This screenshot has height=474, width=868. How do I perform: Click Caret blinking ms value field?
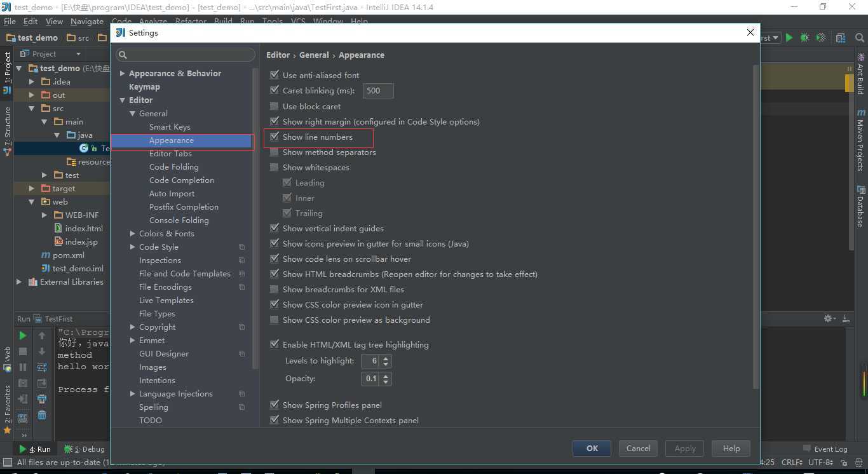378,91
